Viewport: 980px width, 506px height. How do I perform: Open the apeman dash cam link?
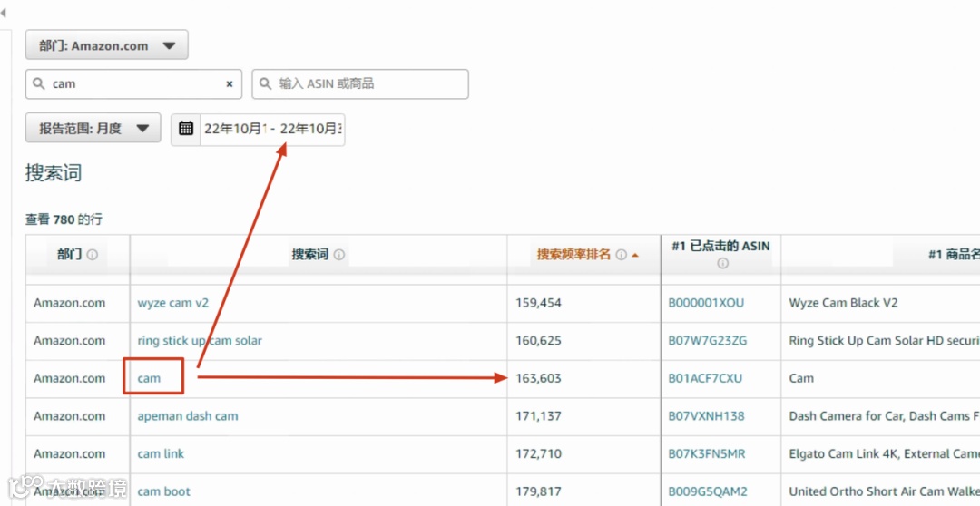point(188,415)
